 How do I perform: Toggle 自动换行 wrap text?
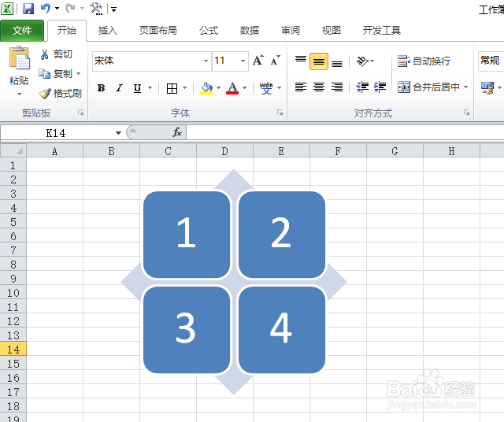pos(424,61)
